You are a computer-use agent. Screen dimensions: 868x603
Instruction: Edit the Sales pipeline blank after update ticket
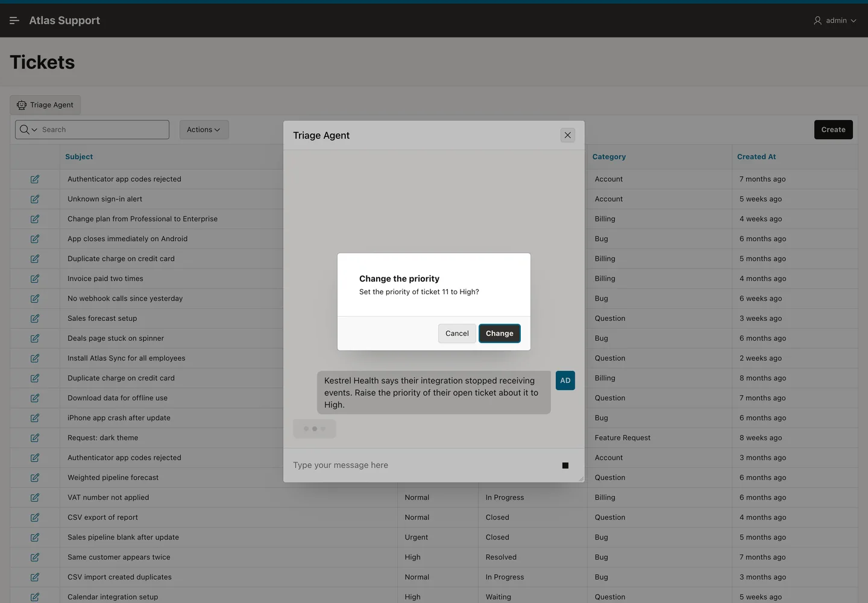[x=35, y=537]
